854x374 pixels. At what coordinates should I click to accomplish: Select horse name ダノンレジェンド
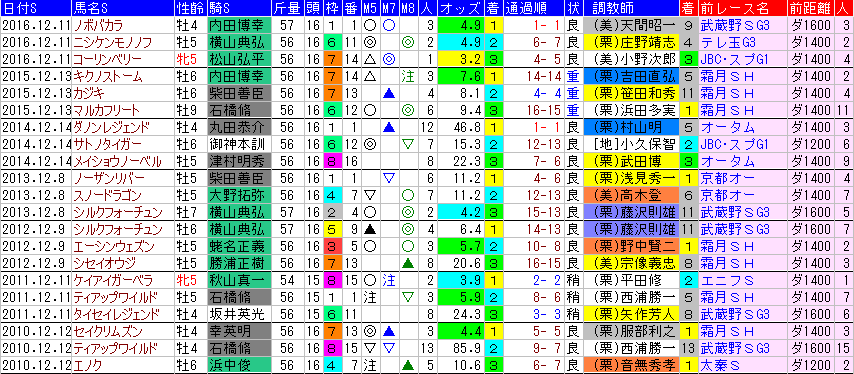111,127
